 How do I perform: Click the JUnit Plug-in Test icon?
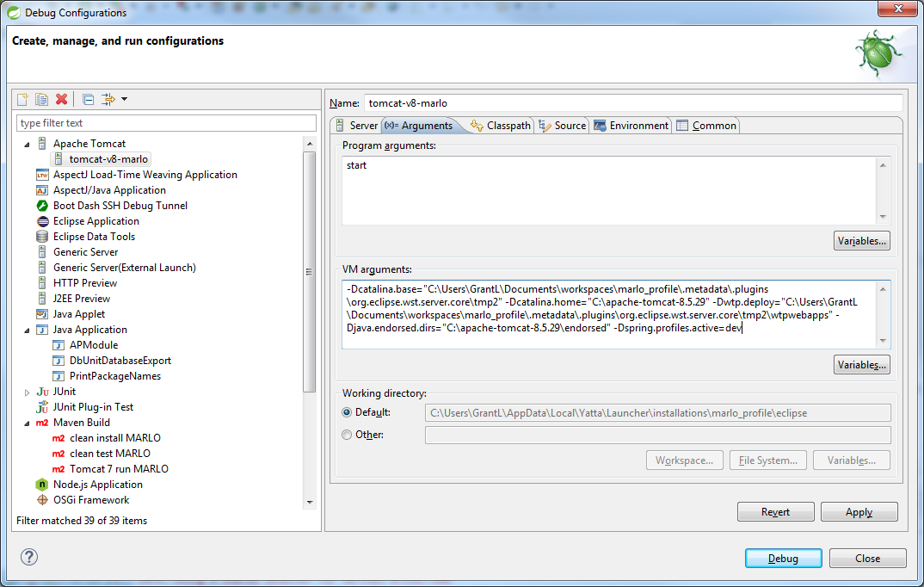pyautogui.click(x=42, y=407)
